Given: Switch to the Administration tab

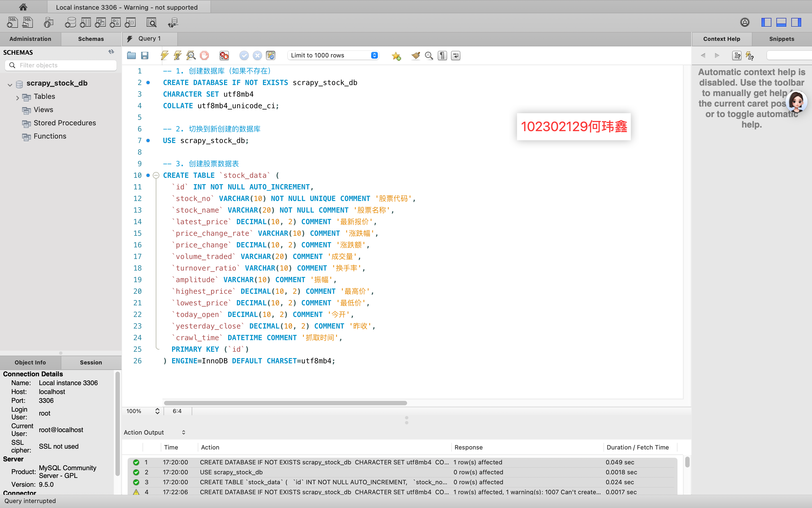Looking at the screenshot, I should 30,39.
